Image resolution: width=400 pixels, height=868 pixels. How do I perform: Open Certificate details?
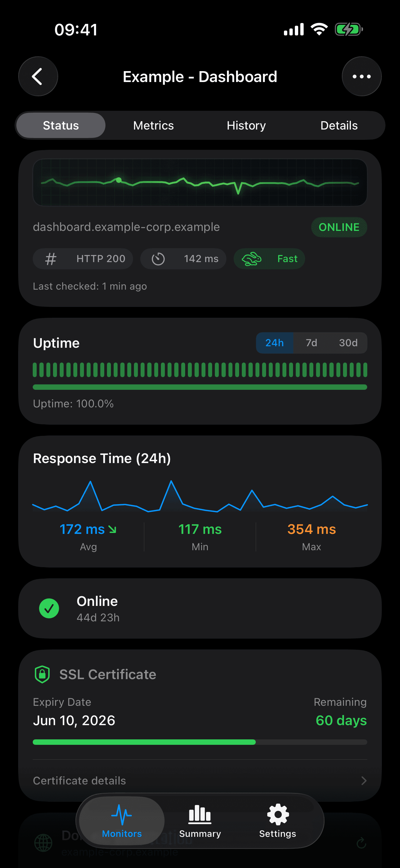(x=79, y=781)
